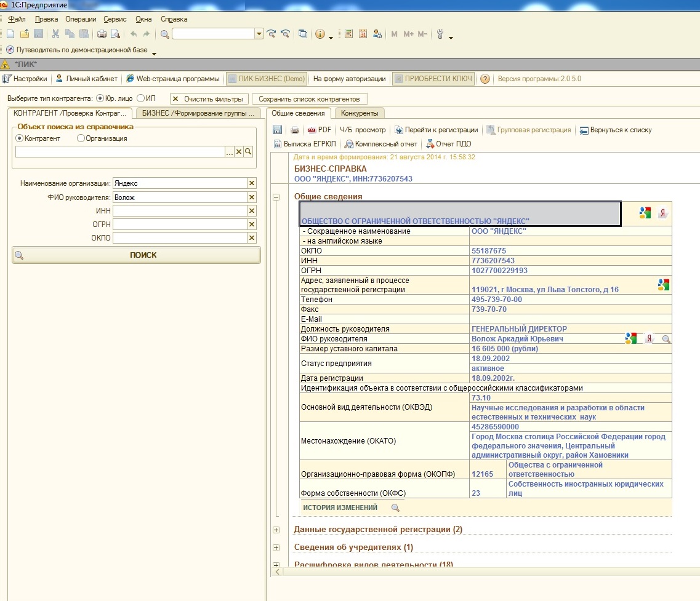The width and height of the screenshot is (700, 601).
Task: Click the ИНН input field
Action: (x=180, y=210)
